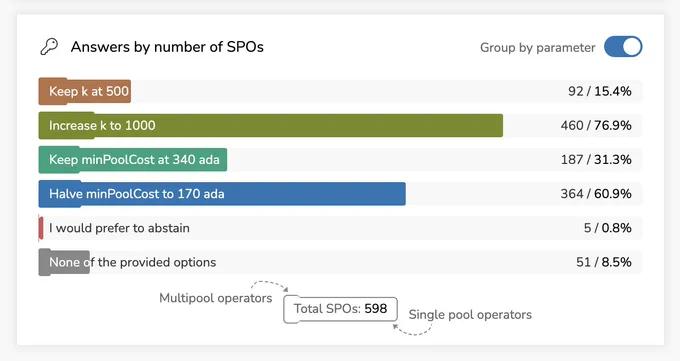680x361 pixels.
Task: Click the 'Keep minPoolCost at 340 ada' bar
Action: tap(133, 160)
